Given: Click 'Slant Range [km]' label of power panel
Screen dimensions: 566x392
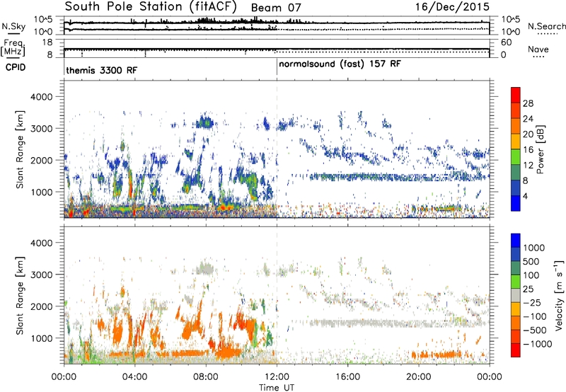Looking at the screenshot, I should click(20, 150).
